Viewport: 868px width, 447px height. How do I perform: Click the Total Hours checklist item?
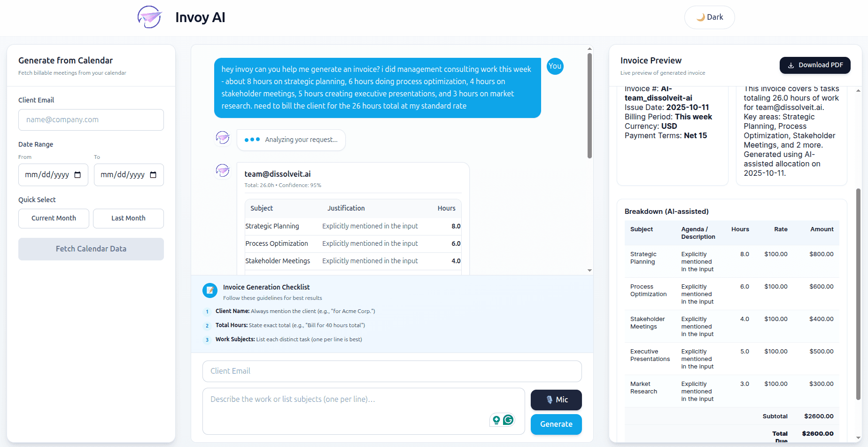click(290, 326)
